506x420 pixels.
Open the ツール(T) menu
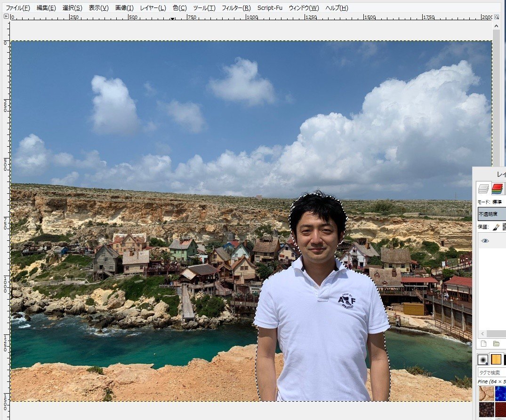[x=204, y=8]
